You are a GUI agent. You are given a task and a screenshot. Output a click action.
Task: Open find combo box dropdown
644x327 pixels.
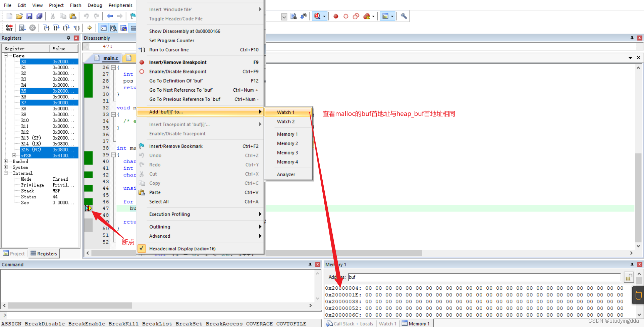(x=284, y=17)
